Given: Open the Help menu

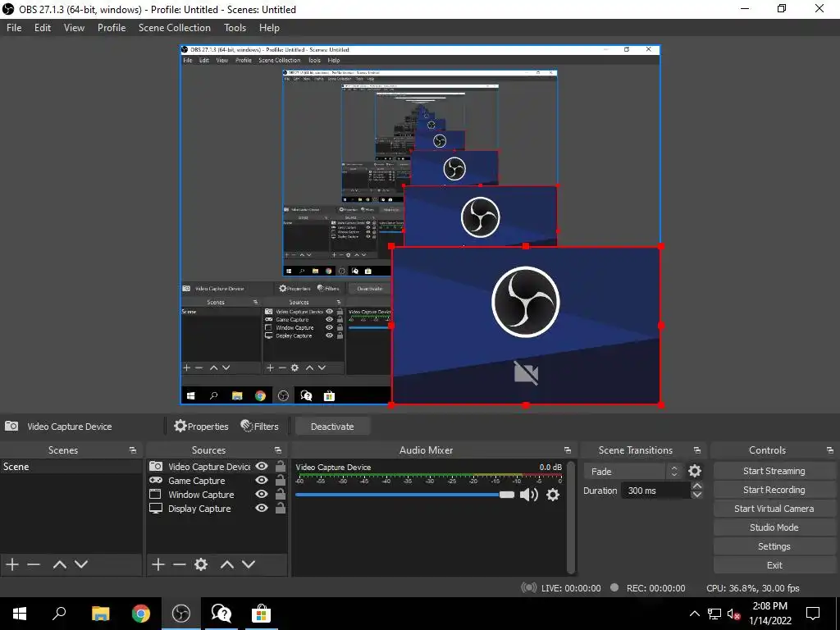Looking at the screenshot, I should click(x=269, y=28).
